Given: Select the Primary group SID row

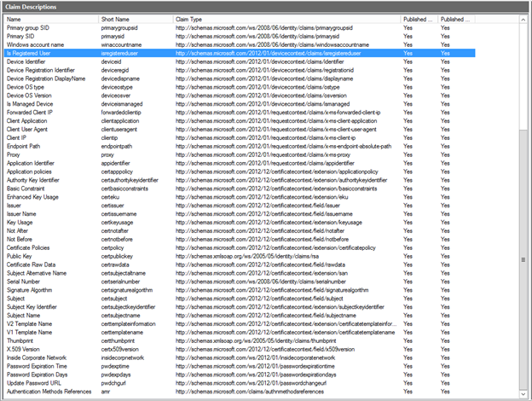Looking at the screenshot, I should pos(240,28).
